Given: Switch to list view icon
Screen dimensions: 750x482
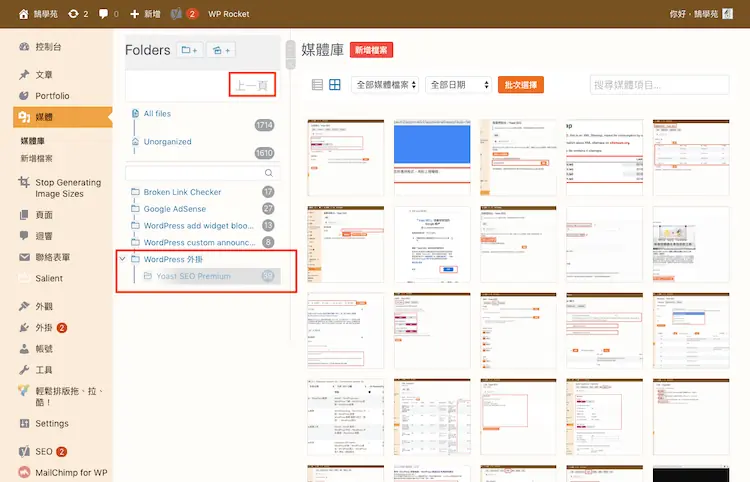Looking at the screenshot, I should pyautogui.click(x=317, y=85).
